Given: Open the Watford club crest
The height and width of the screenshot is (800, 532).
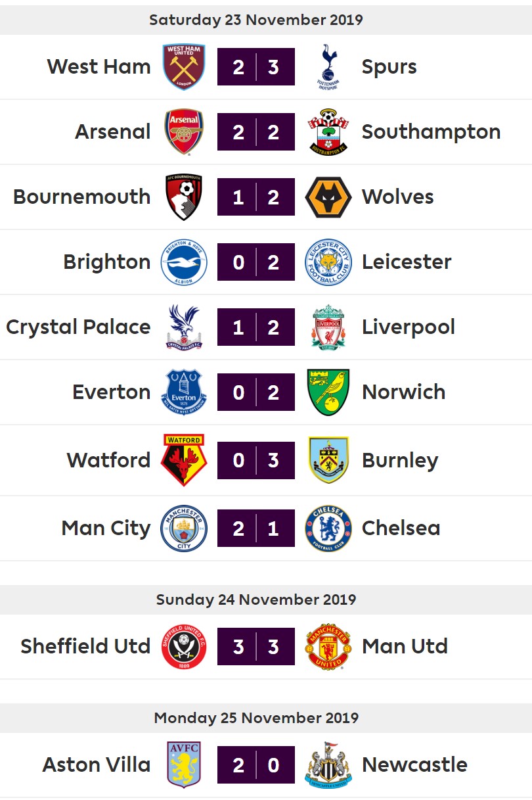Looking at the screenshot, I should 184,460.
